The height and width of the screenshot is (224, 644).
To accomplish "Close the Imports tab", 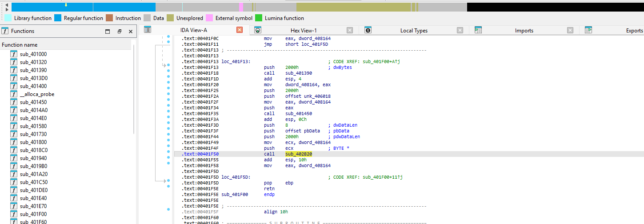I will (x=570, y=30).
